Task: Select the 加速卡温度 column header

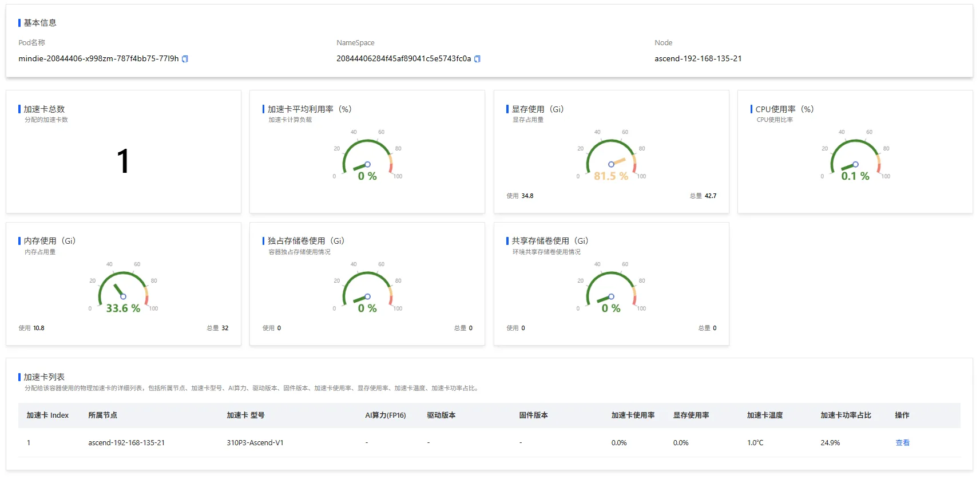Action: 765,415
